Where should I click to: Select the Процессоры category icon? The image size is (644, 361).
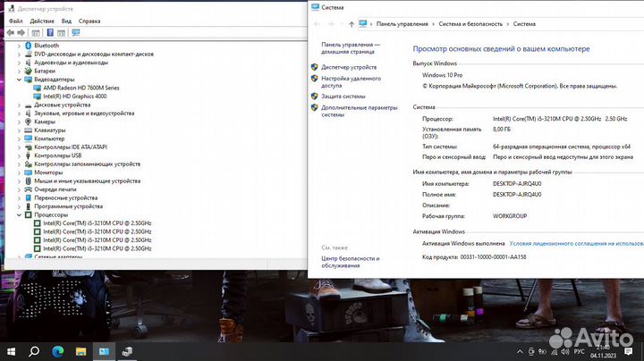[28, 215]
